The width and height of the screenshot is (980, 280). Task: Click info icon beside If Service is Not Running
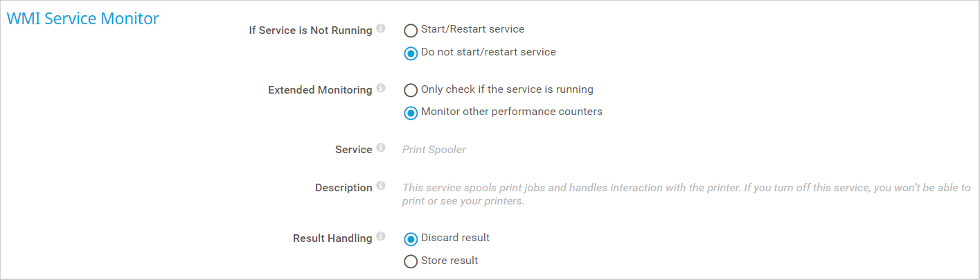pyautogui.click(x=381, y=30)
